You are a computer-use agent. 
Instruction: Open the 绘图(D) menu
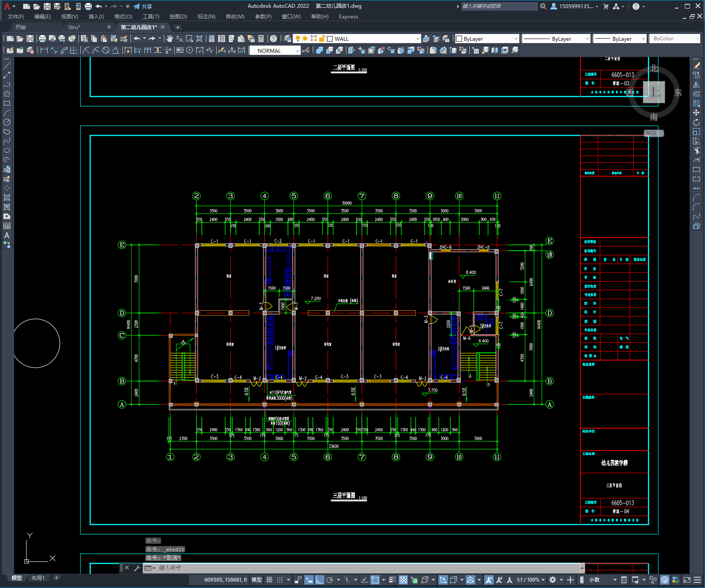(x=178, y=17)
